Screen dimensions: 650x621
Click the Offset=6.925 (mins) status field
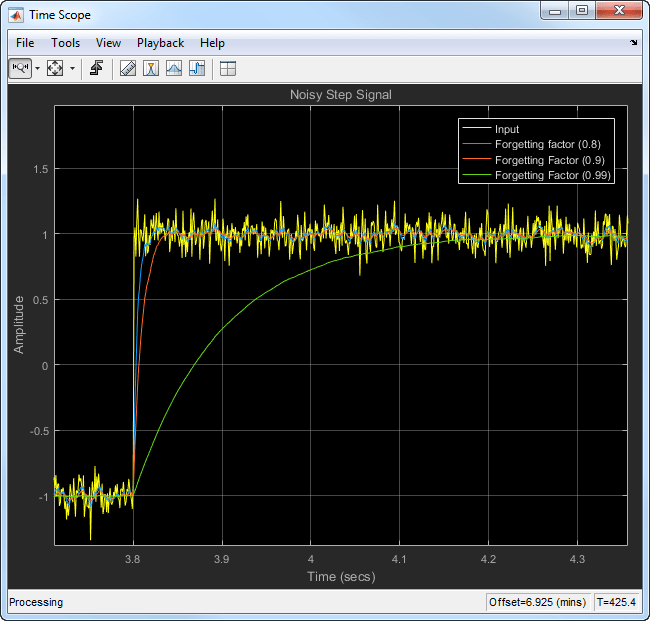tap(538, 602)
